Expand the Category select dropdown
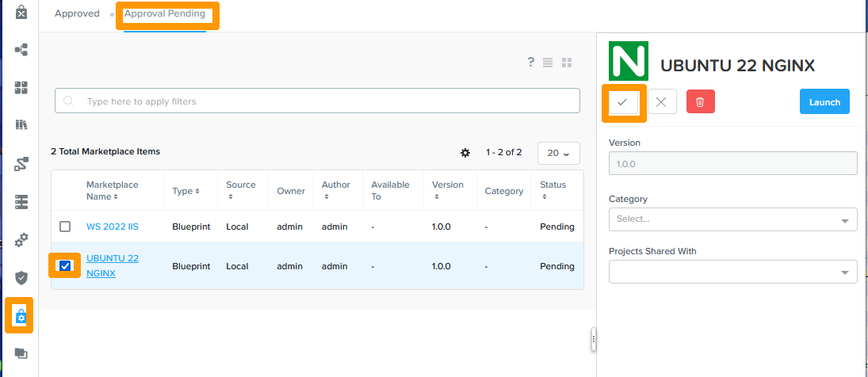Image resolution: width=868 pixels, height=377 pixels. pyautogui.click(x=732, y=219)
